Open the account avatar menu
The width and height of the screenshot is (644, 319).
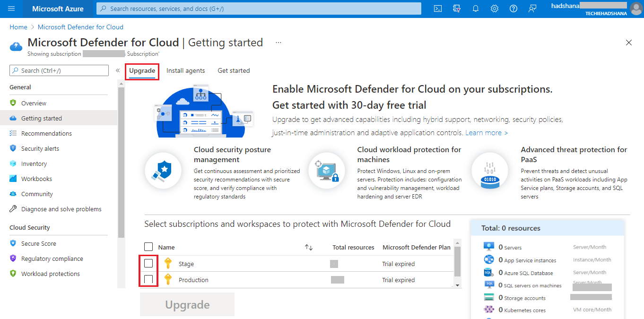(x=635, y=9)
